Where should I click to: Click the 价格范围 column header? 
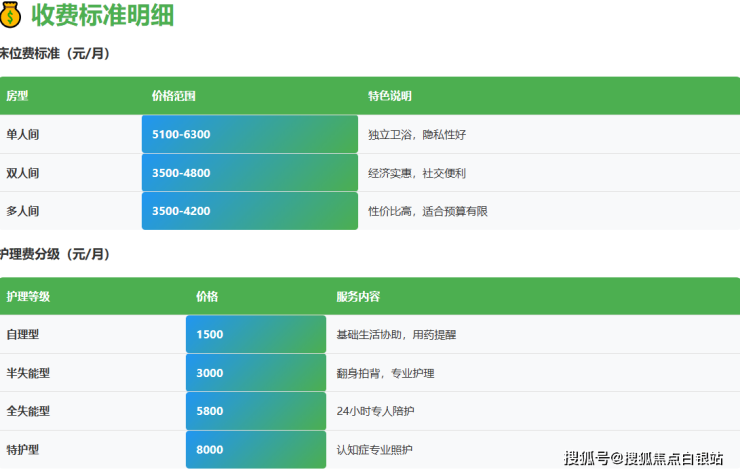173,96
